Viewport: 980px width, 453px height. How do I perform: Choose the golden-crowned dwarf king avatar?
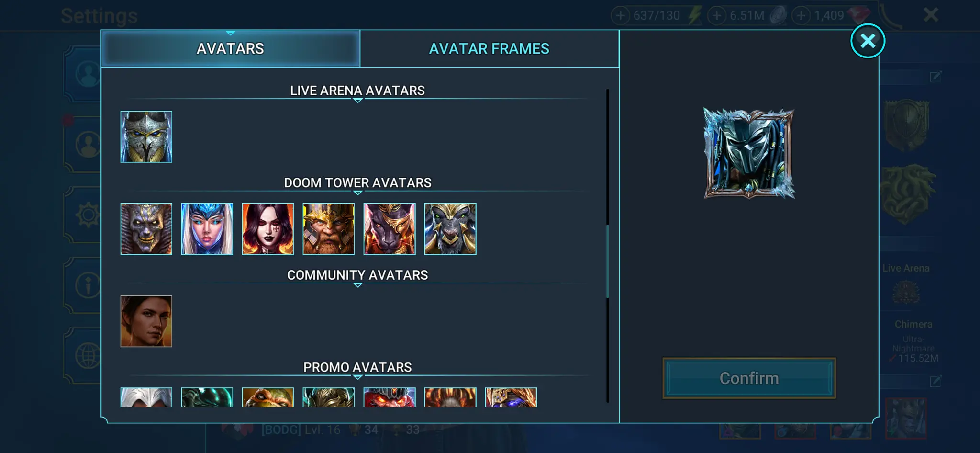(328, 229)
